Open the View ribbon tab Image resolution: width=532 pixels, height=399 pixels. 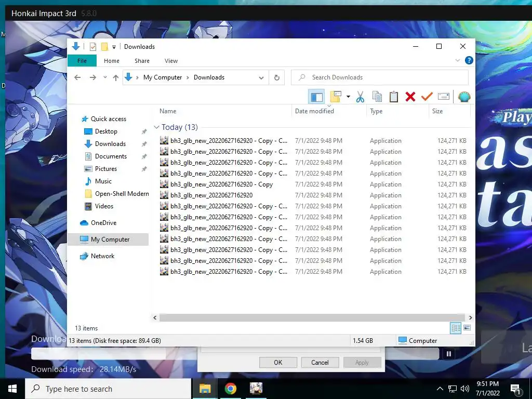(x=171, y=61)
